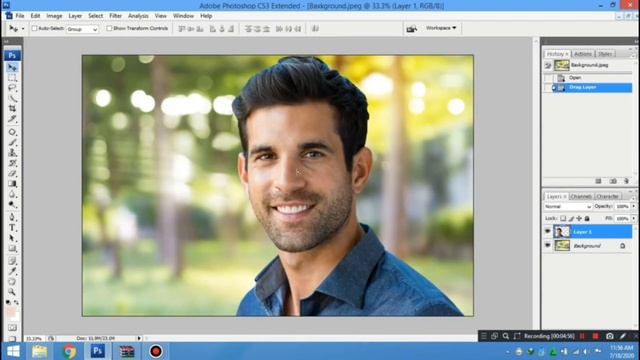Image resolution: width=640 pixels, height=360 pixels.
Task: Select the Rectangular Marquee tool
Action: [12, 78]
